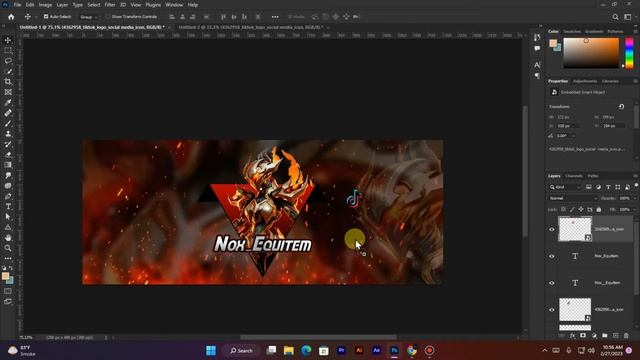This screenshot has height=360, width=640.
Task: Create new fill or adjustment layer
Action: (594, 336)
